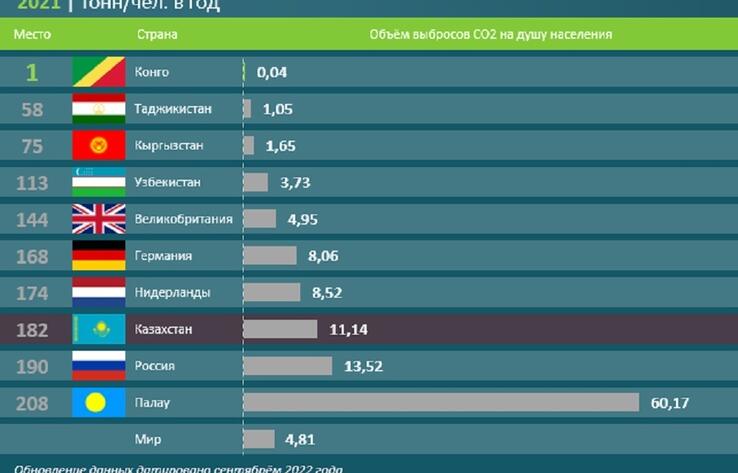Click the "Мир" world average label
The height and width of the screenshot is (473, 738).
[x=148, y=439]
